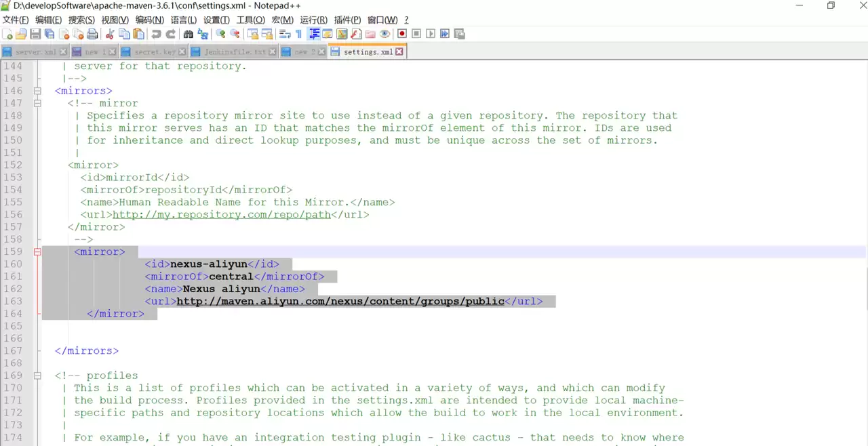Open the 编码(N) menu
The width and height of the screenshot is (868, 446).
(150, 20)
